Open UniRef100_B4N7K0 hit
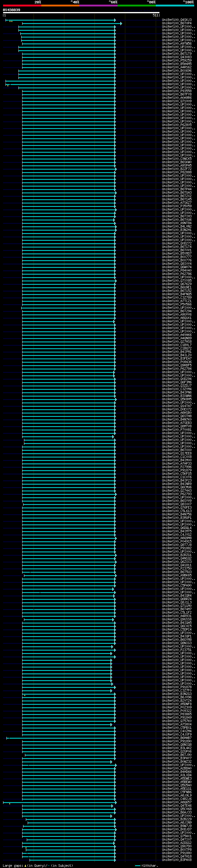This screenshot has height=868, width=197. point(177,419)
